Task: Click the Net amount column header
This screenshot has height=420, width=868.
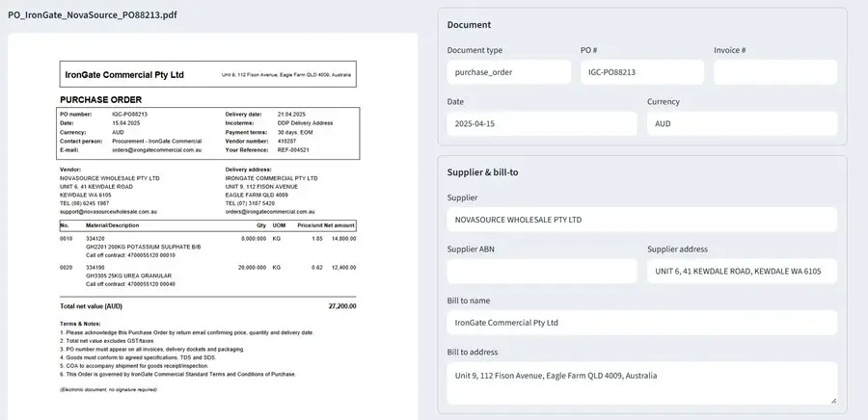Action: click(x=339, y=225)
